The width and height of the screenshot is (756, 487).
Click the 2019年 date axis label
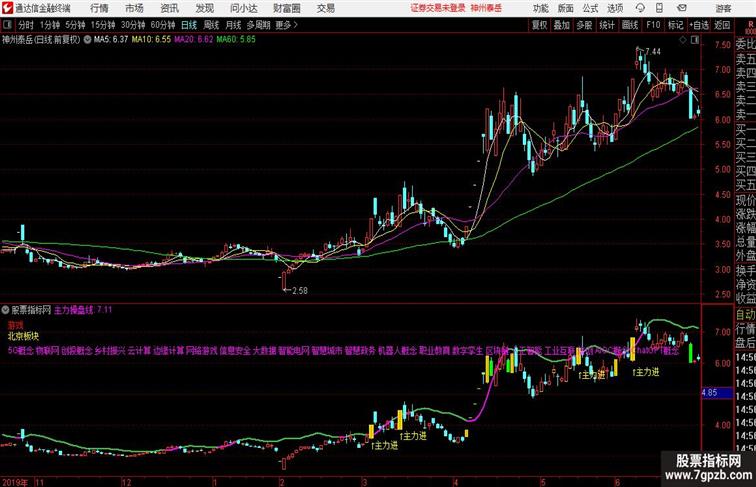coord(15,482)
